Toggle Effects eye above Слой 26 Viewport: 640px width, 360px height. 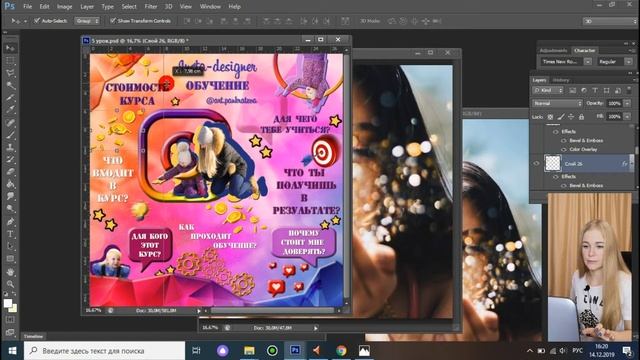pos(556,132)
